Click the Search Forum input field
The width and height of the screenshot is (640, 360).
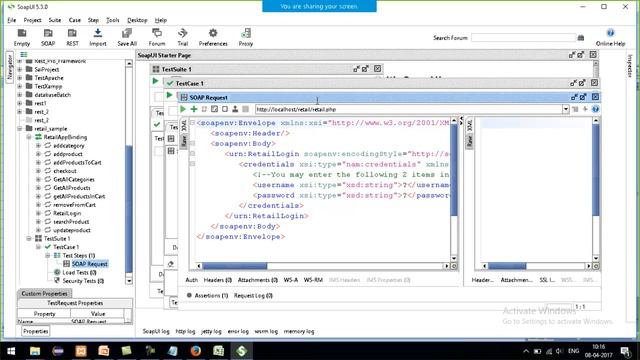tap(523, 38)
